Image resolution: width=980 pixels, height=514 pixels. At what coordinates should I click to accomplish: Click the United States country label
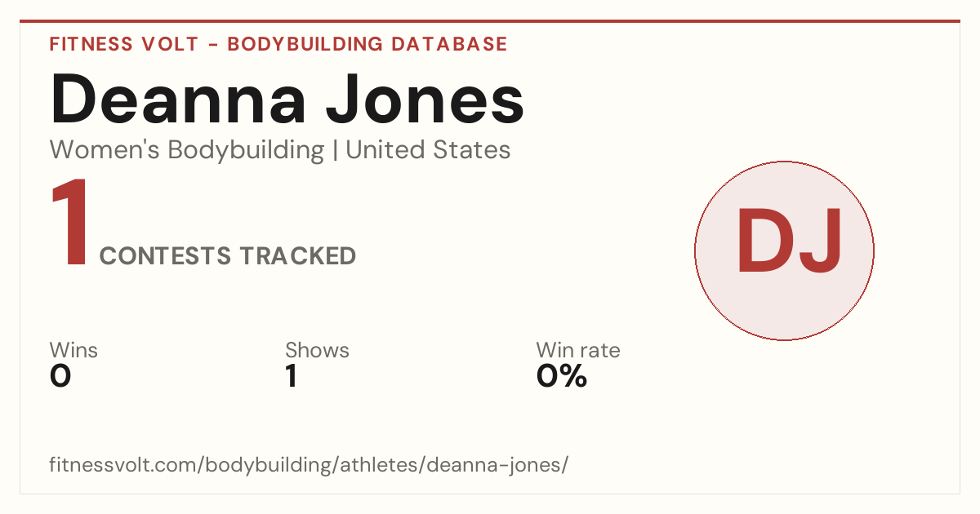point(428,150)
